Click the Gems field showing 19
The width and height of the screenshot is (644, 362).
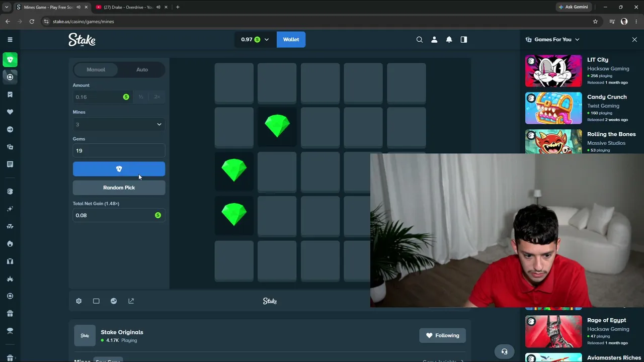(119, 150)
